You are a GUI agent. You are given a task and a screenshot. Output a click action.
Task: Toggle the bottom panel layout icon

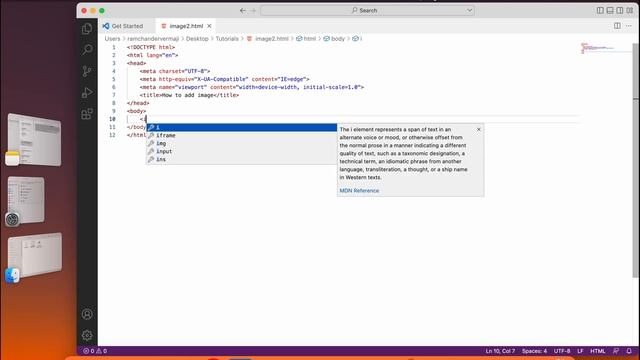tap(610, 10)
